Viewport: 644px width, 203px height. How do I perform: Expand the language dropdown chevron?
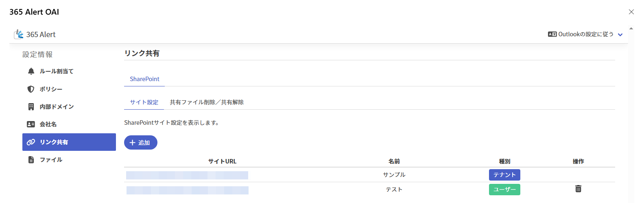coord(620,35)
